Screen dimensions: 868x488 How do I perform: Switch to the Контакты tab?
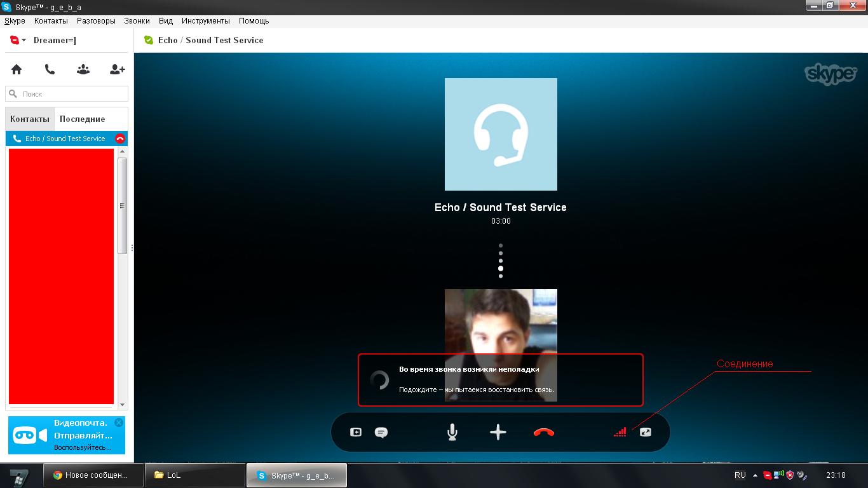[x=30, y=119]
